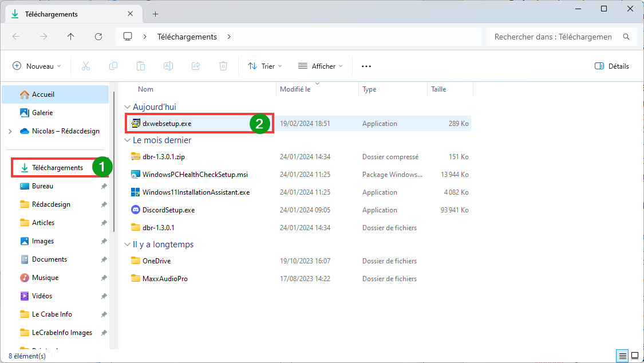The image size is (644, 363).
Task: Open the Nouveau button menu
Action: pyautogui.click(x=37, y=66)
